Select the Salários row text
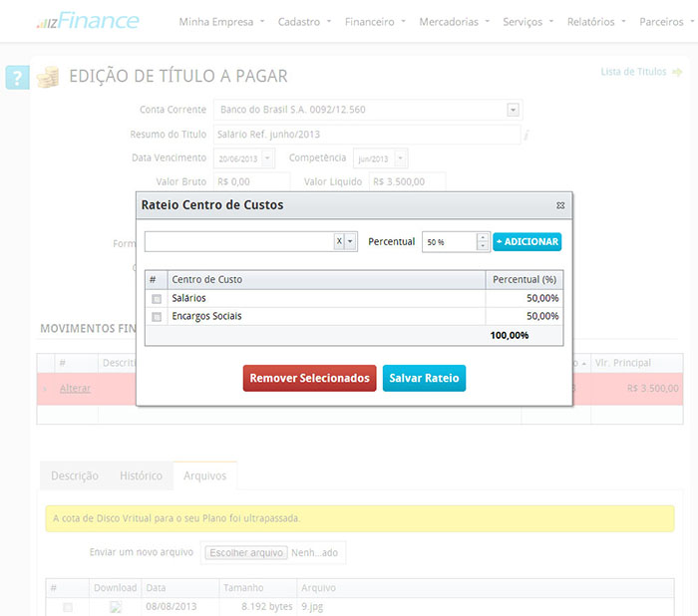Screen dimensions: 698x616 click(x=188, y=298)
